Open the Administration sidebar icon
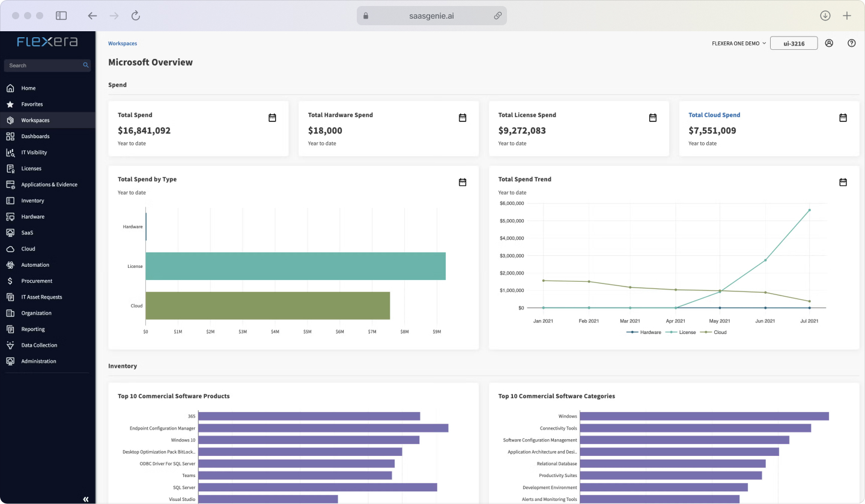 coord(10,361)
